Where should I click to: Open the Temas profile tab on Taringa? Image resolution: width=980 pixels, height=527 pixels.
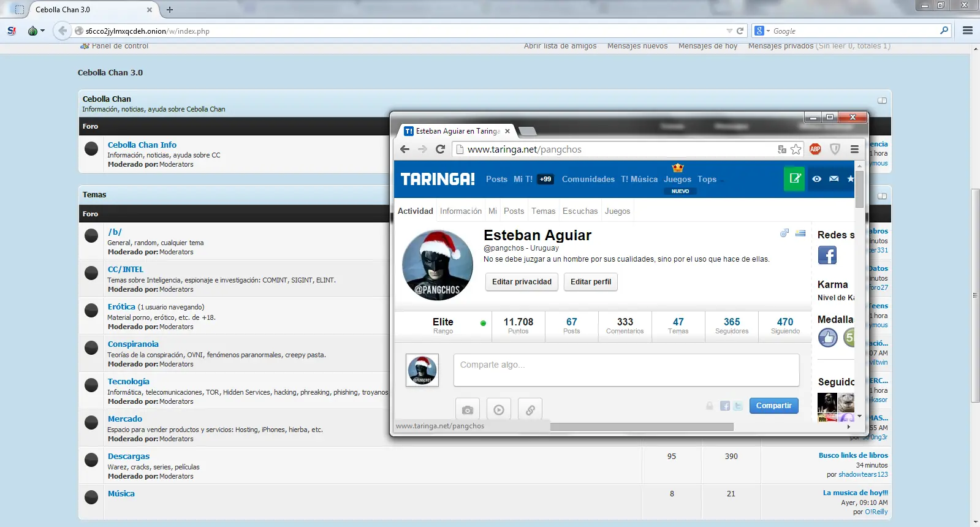[x=543, y=211]
